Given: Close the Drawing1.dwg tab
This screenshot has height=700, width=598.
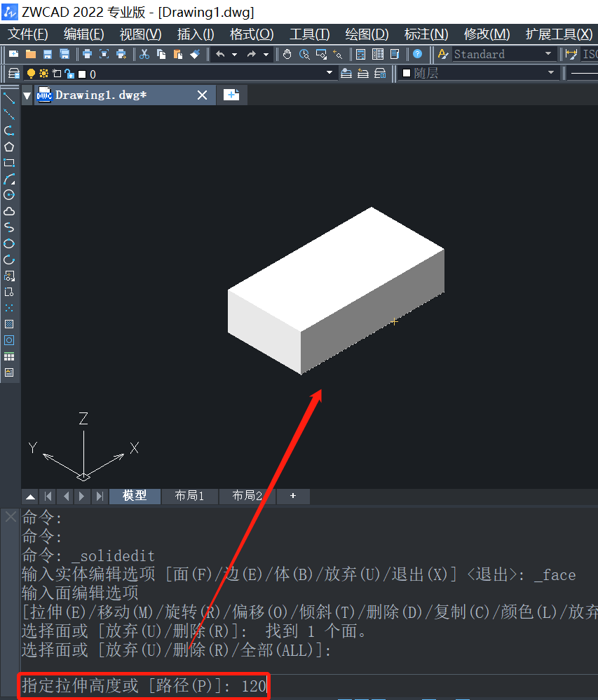Looking at the screenshot, I should (202, 95).
